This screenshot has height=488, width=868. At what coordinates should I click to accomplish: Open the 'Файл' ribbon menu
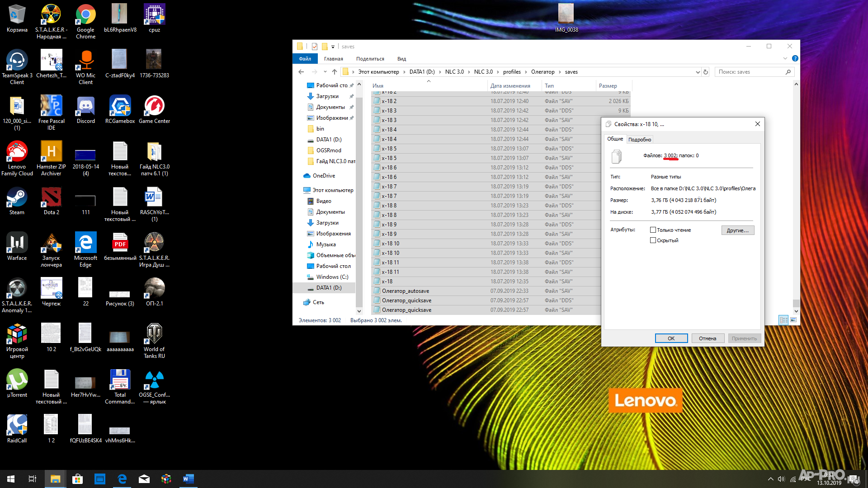click(x=305, y=59)
